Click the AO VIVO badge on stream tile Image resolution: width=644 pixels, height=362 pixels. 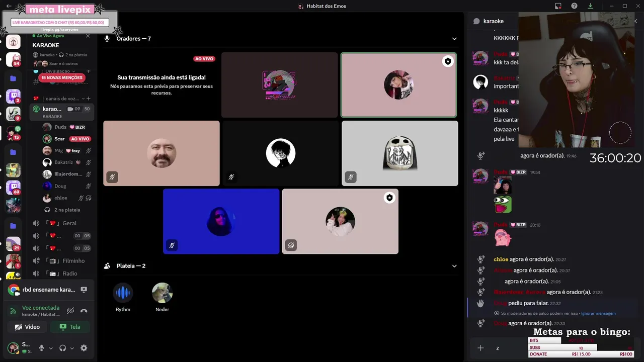coord(204,59)
